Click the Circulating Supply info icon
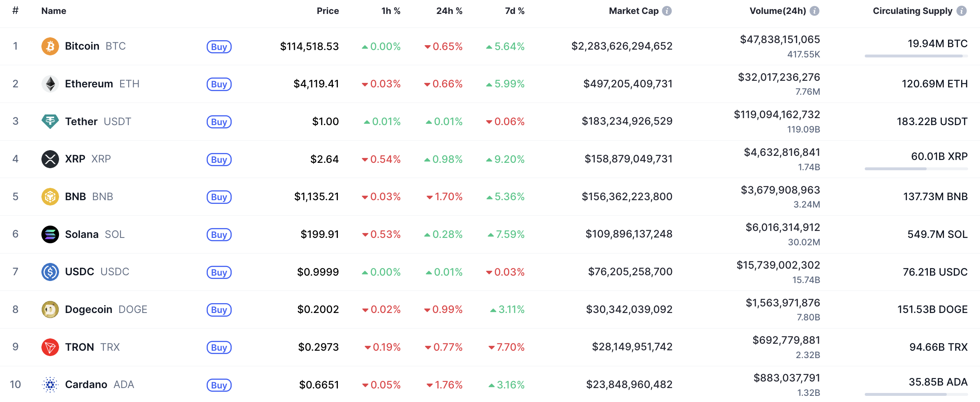Viewport: 980px width, 402px height. tap(962, 11)
